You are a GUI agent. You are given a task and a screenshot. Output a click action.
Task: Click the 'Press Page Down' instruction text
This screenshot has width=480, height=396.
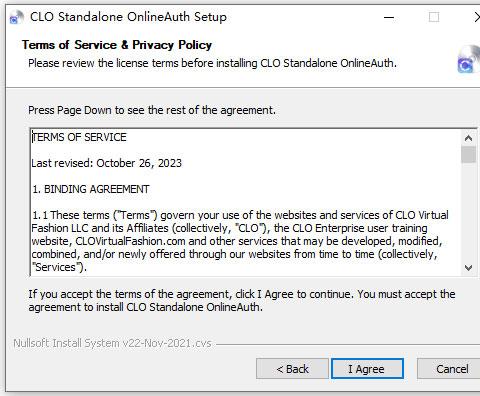click(152, 110)
